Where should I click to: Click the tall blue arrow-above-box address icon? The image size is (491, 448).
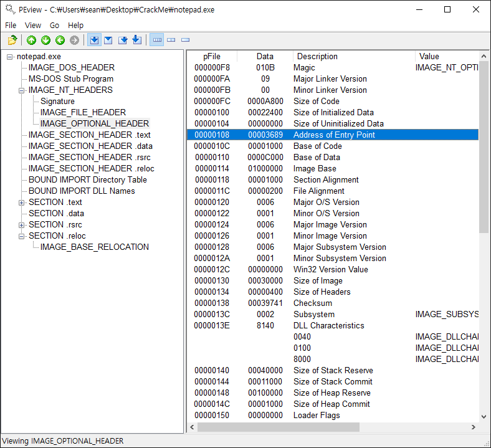tap(137, 40)
